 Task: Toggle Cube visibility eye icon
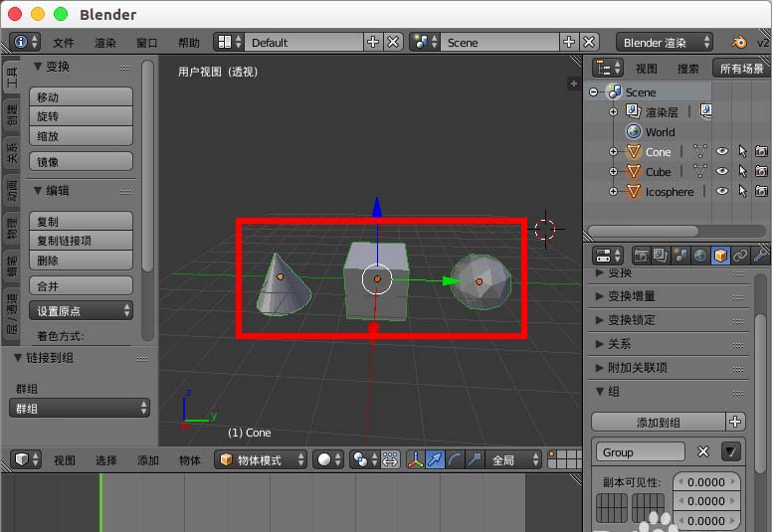pyautogui.click(x=722, y=171)
